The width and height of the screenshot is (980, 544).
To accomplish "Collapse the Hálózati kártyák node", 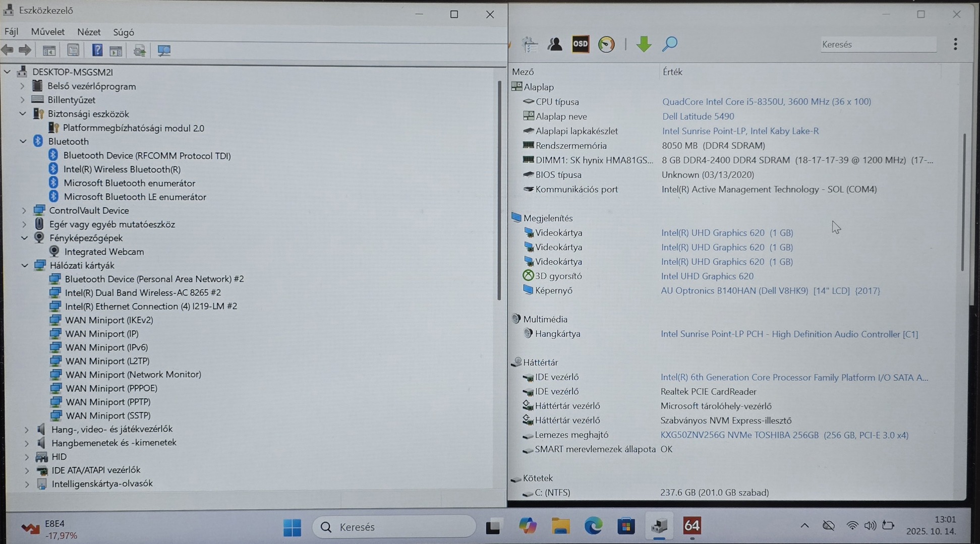I will click(25, 266).
